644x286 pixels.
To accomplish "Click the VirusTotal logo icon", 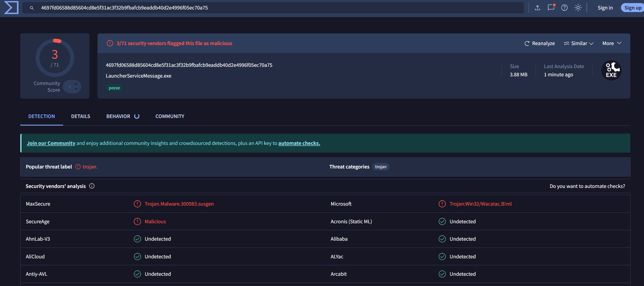I will pos(11,8).
